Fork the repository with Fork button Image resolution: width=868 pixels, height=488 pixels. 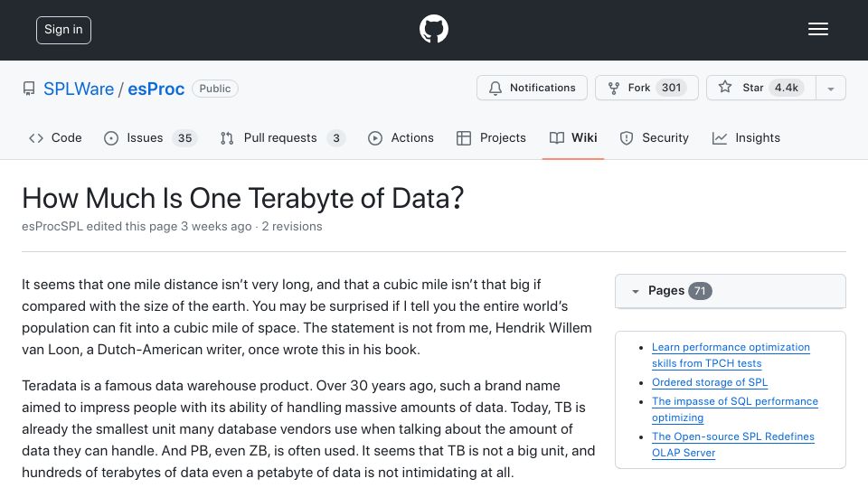(x=646, y=88)
